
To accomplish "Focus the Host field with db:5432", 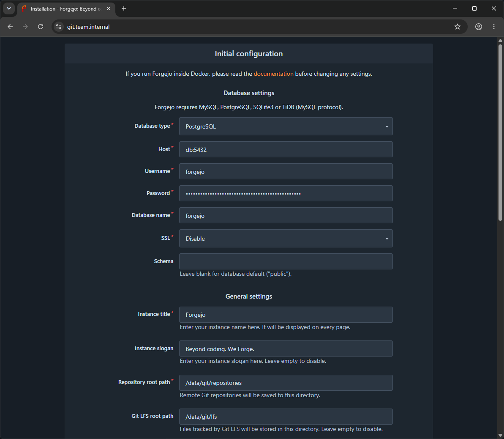I will click(286, 149).
